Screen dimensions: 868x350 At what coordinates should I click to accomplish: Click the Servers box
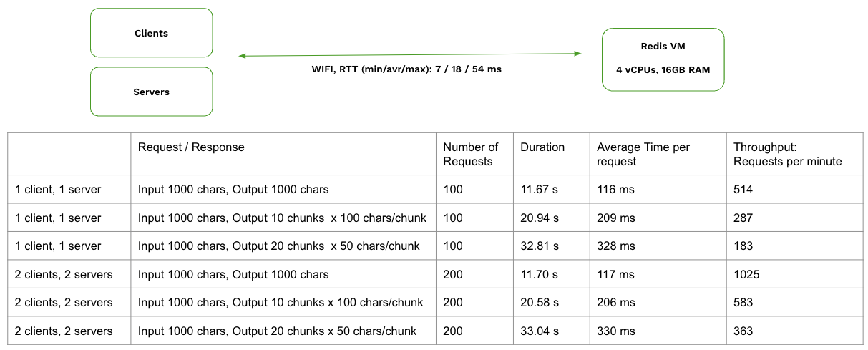pos(151,92)
